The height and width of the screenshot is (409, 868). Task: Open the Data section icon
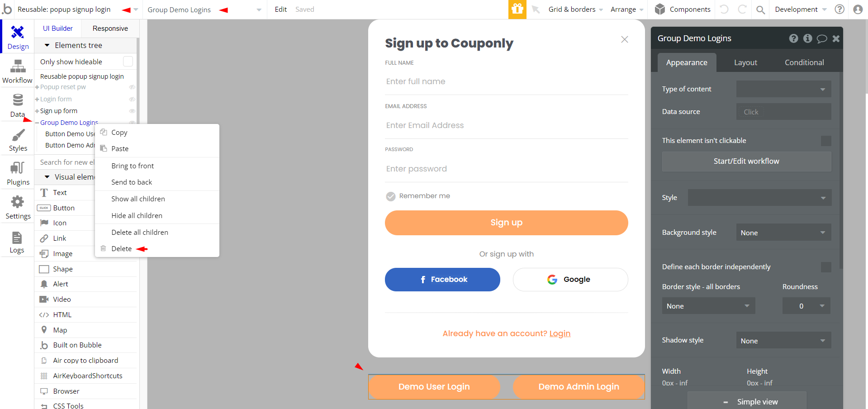click(18, 100)
